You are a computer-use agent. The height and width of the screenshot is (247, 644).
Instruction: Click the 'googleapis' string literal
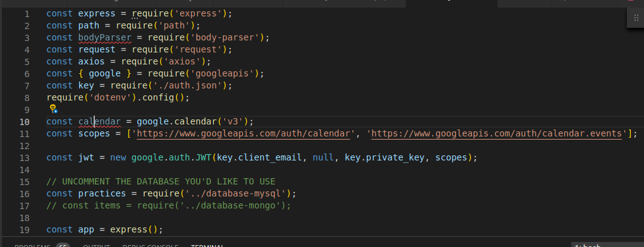click(222, 74)
